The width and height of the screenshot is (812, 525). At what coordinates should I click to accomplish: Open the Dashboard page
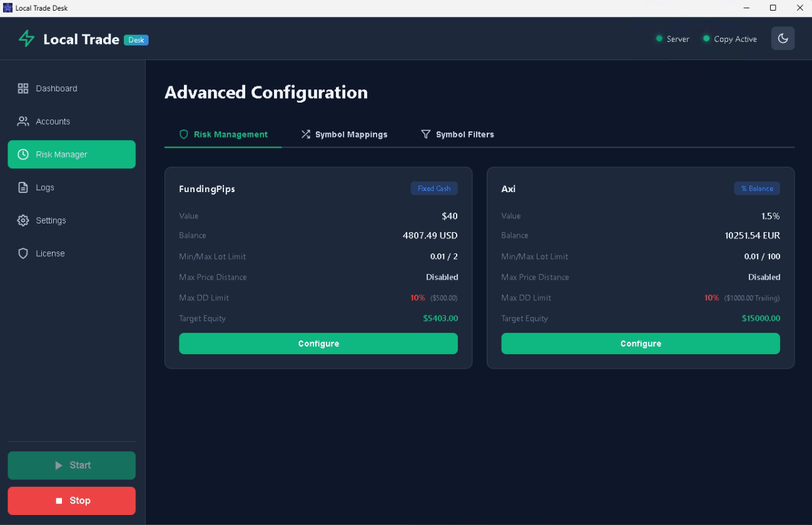[71, 88]
